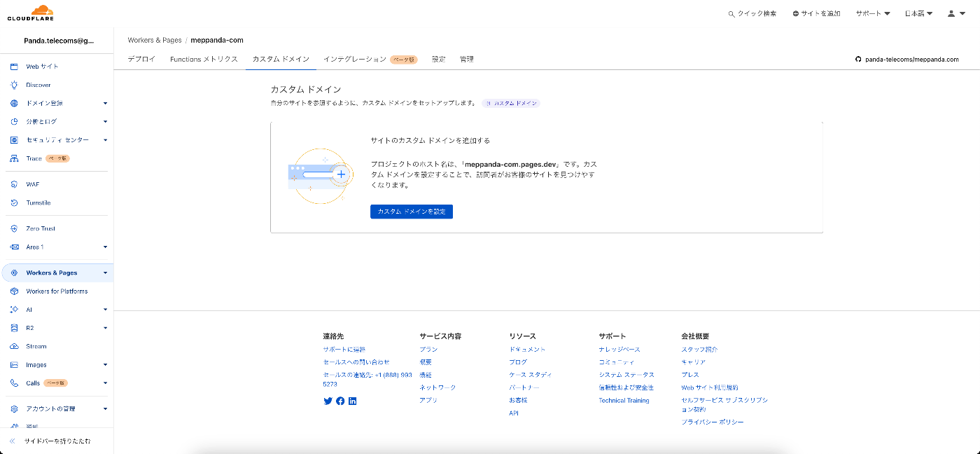Open footer ナレッジベース link

[619, 349]
